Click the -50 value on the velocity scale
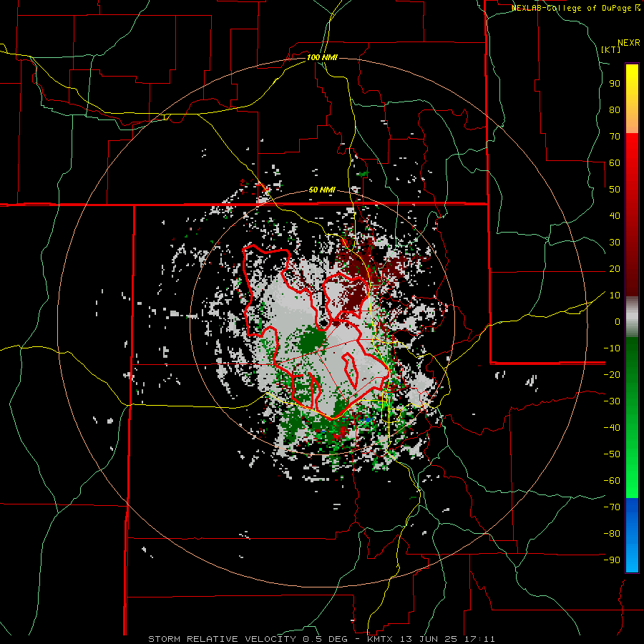This screenshot has height=644, width=644. point(612,454)
